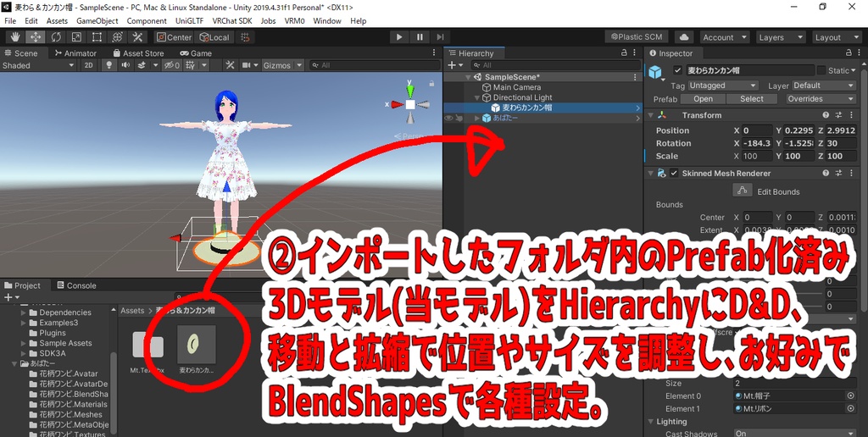868x437 pixels.
Task: Toggle grid snapping icon in main toolbar
Action: (x=245, y=37)
